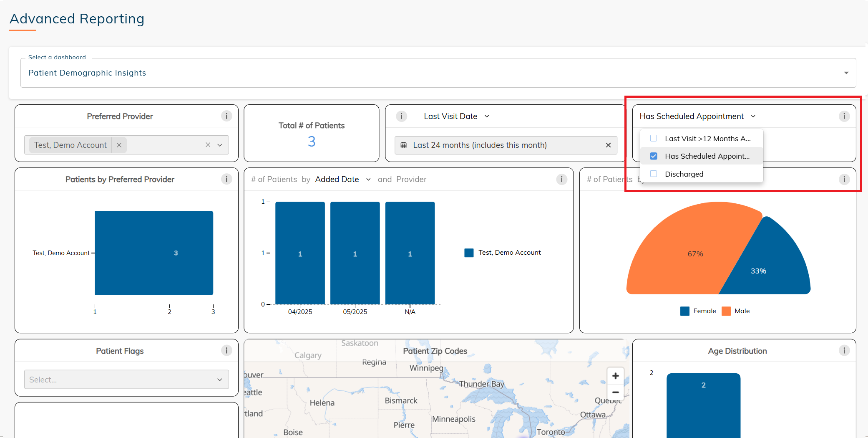The image size is (868, 438).
Task: Open info icon on Has Scheduled Appointment card
Action: 844,116
